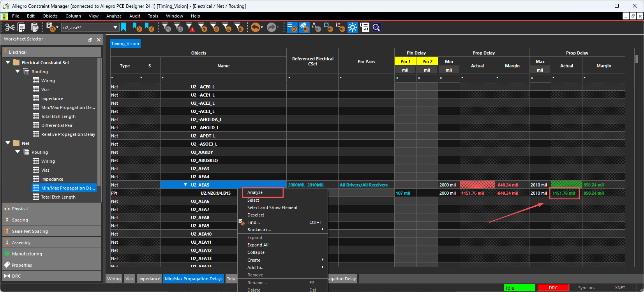
Task: Click the bookmark toggle icon
Action: pyautogui.click(x=124, y=27)
